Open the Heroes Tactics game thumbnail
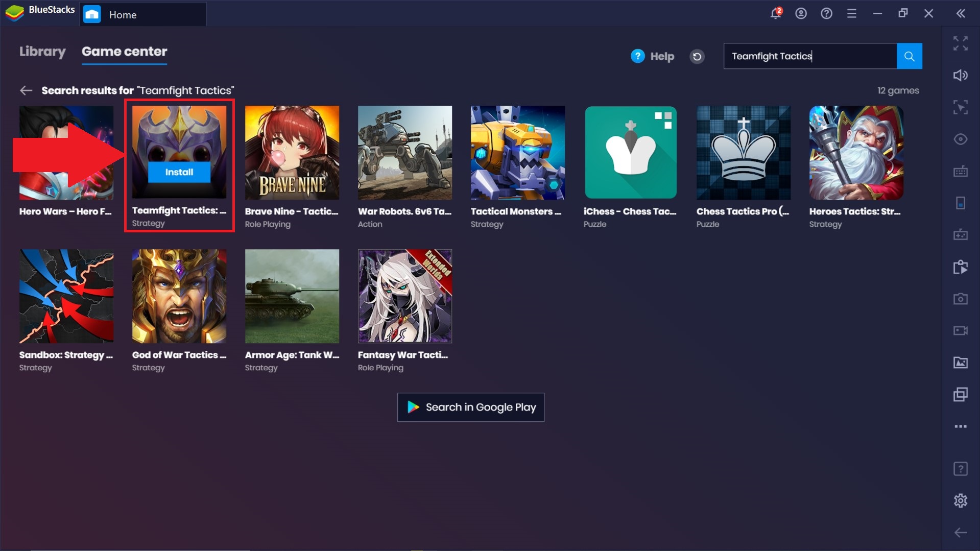The width and height of the screenshot is (980, 551). [x=856, y=153]
